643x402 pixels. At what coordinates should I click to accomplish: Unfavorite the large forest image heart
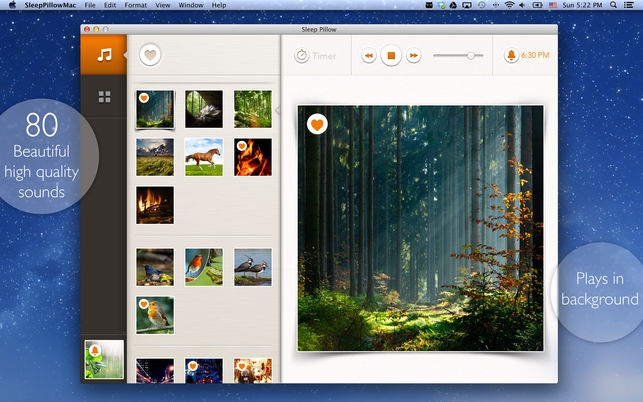[x=317, y=124]
